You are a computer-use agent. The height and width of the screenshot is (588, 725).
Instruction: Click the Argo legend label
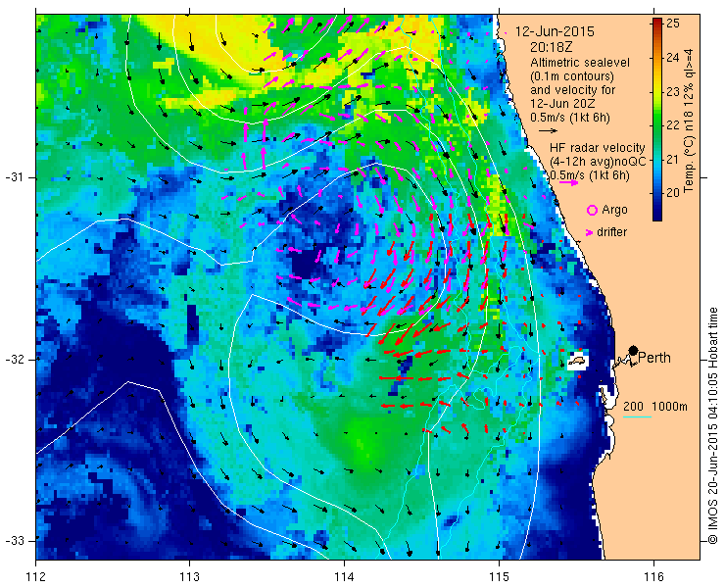pos(614,210)
